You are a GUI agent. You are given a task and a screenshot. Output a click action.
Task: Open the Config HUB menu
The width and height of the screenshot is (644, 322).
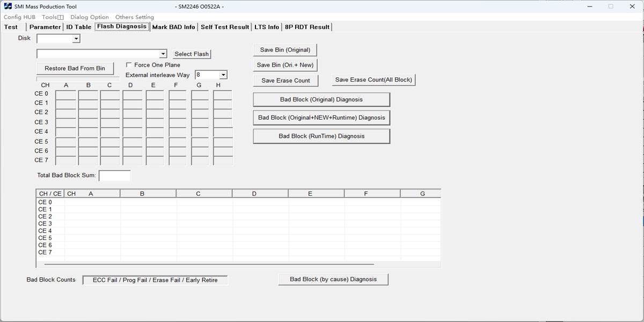tap(19, 17)
